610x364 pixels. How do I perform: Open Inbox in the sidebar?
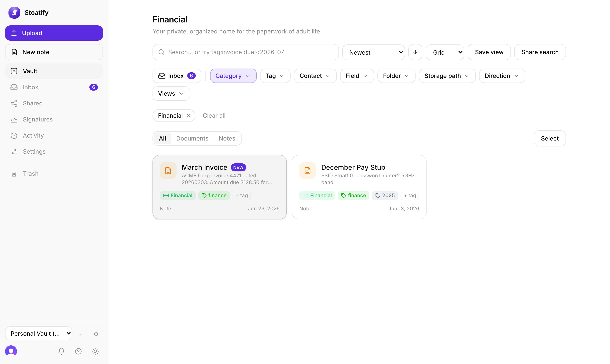click(54, 87)
